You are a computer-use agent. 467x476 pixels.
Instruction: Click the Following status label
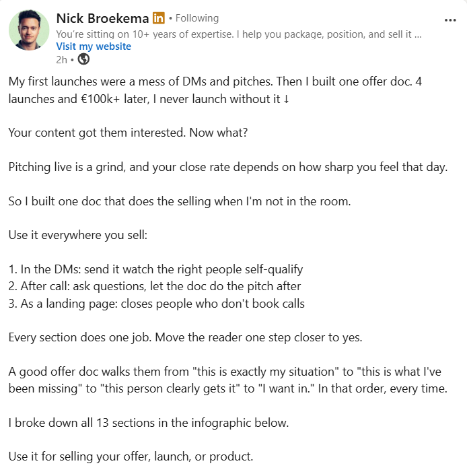[197, 18]
